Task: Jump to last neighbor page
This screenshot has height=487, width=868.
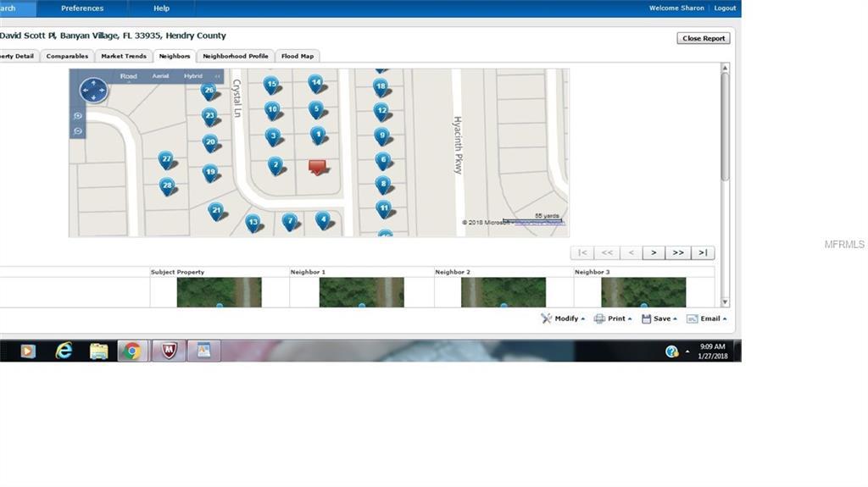Action: 703,252
